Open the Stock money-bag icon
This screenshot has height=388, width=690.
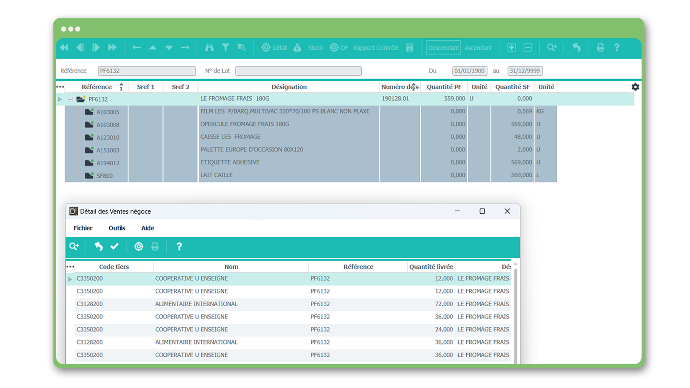tap(297, 48)
